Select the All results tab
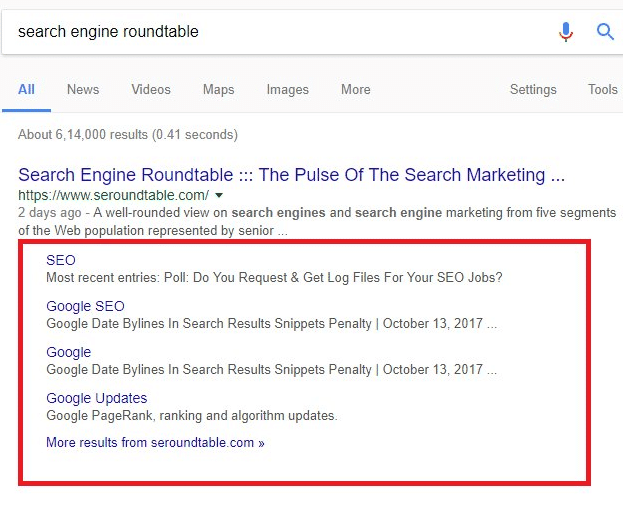The height and width of the screenshot is (529, 623). click(x=26, y=89)
